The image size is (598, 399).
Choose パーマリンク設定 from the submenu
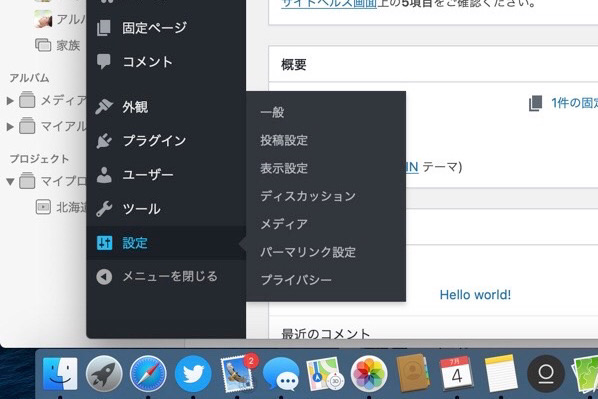point(308,252)
